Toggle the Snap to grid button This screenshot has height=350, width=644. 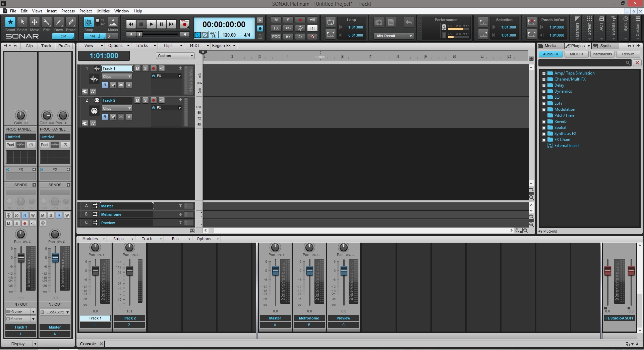[89, 22]
